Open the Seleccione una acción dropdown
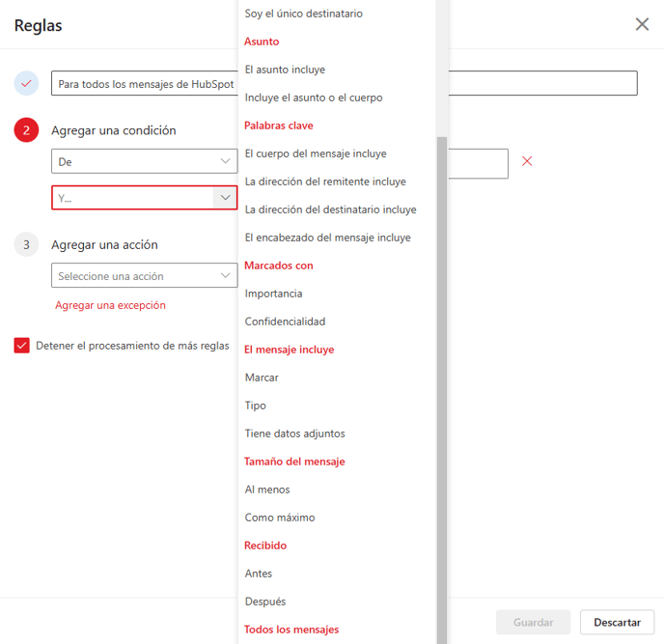The height and width of the screenshot is (644, 664). 145,275
